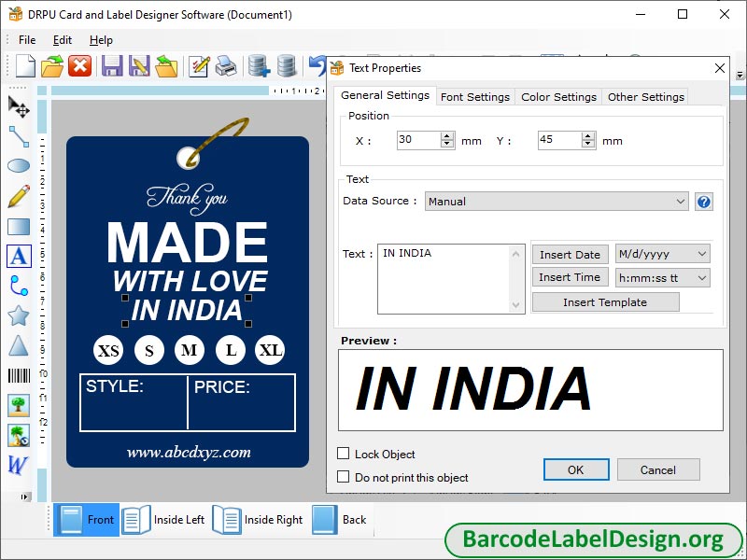The height and width of the screenshot is (560, 747).
Task: Click the Undo arrow icon
Action: pyautogui.click(x=317, y=65)
